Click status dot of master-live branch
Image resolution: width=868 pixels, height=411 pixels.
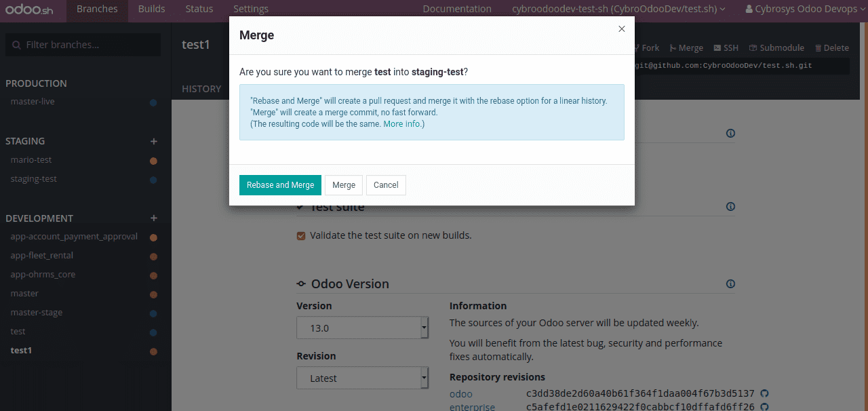153,102
